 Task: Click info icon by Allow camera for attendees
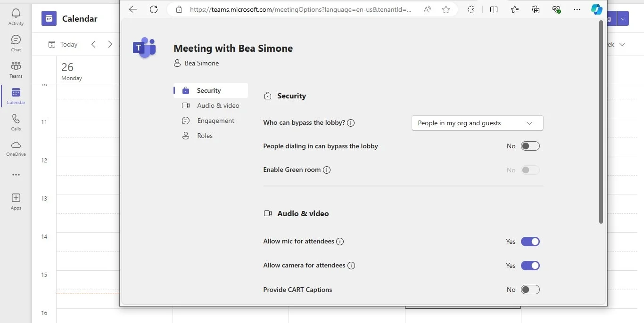coord(351,266)
